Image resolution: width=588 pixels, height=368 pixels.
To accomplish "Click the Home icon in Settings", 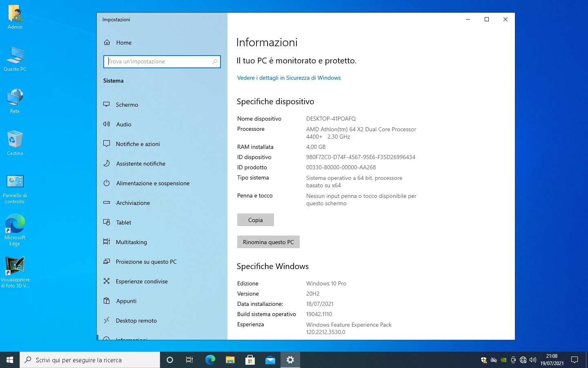I will coord(107,43).
